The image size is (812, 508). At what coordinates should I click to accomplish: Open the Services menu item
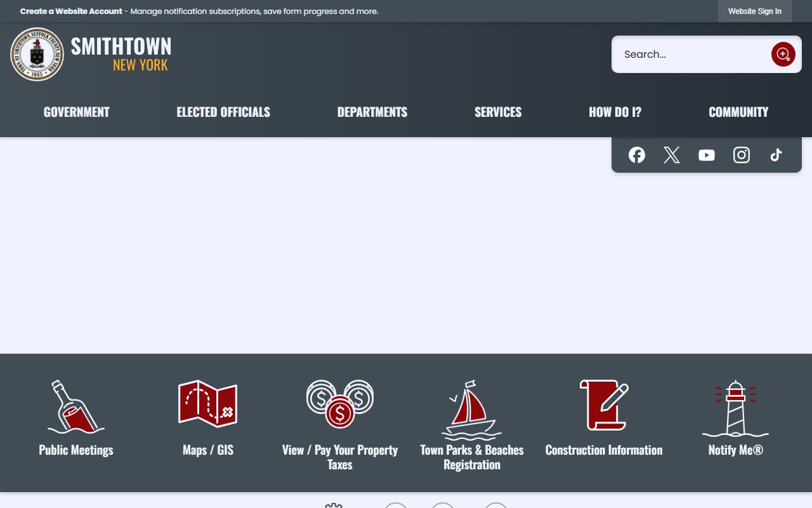pyautogui.click(x=498, y=112)
